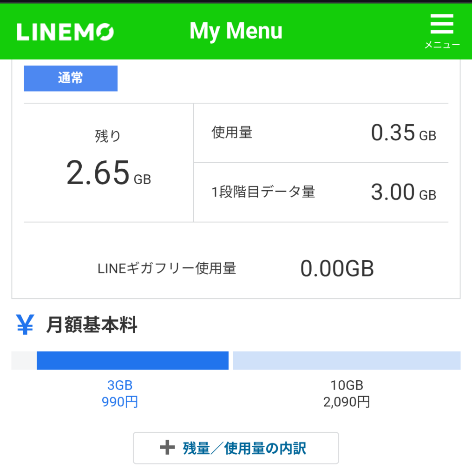Tap the メニュー label under the hamburger

[442, 45]
